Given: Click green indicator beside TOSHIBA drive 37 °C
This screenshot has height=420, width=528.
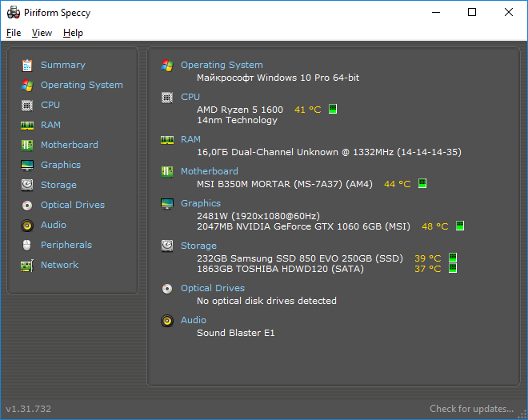Looking at the screenshot, I should tap(453, 269).
